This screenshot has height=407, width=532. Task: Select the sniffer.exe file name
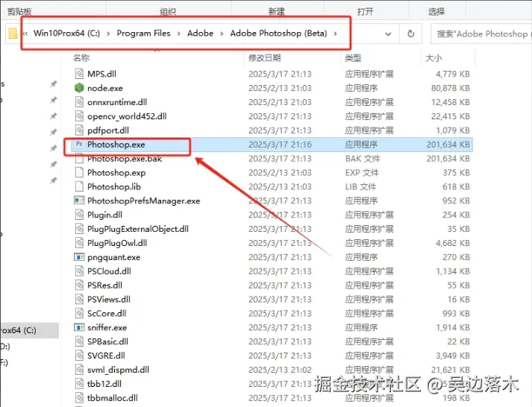point(107,328)
